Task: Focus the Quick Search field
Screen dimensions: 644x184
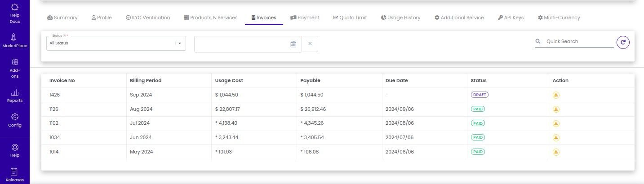Action: coord(579,41)
